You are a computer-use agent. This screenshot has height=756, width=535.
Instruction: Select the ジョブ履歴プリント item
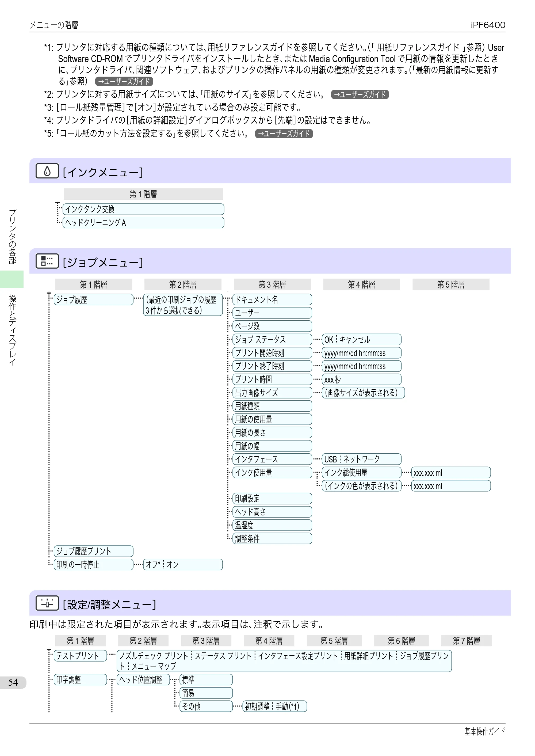(94, 551)
